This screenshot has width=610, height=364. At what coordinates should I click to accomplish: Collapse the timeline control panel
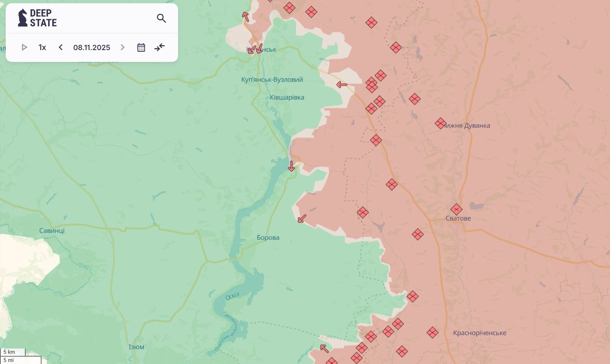click(x=160, y=47)
